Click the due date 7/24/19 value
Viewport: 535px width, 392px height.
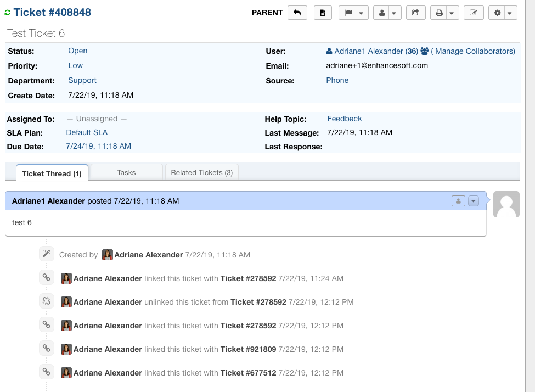coord(98,146)
